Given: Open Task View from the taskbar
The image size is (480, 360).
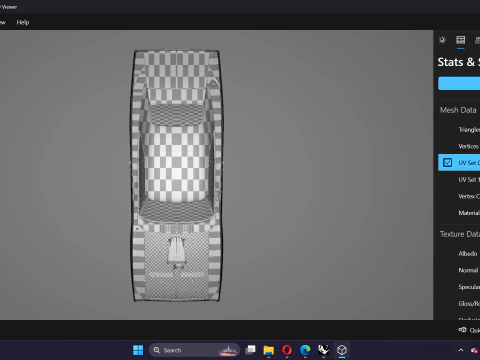Looking at the screenshot, I should 250,350.
